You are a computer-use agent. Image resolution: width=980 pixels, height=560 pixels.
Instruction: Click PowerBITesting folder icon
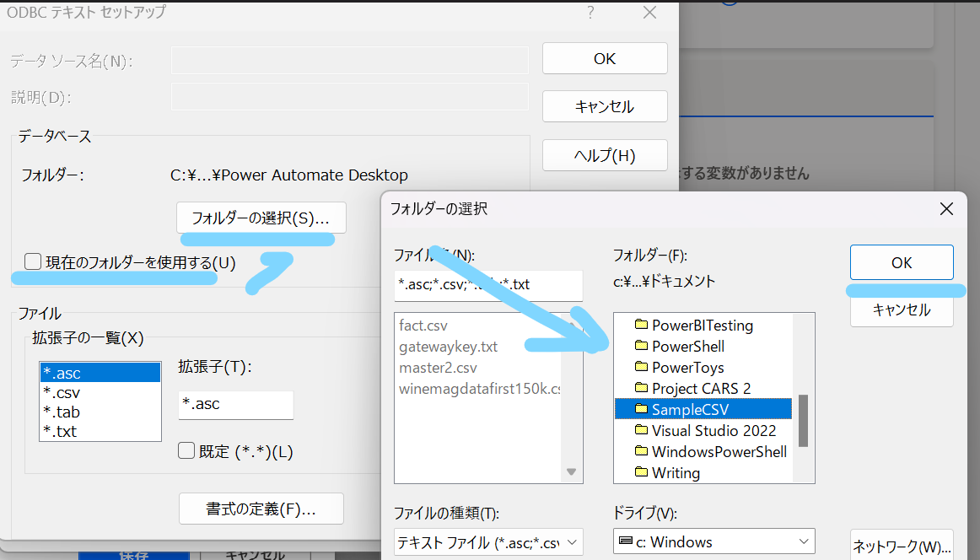(641, 325)
